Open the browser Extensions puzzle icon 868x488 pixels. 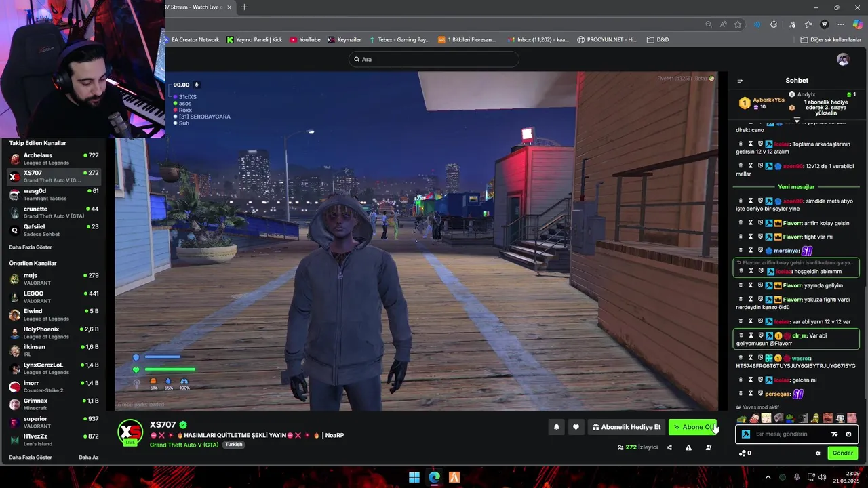coord(774,24)
